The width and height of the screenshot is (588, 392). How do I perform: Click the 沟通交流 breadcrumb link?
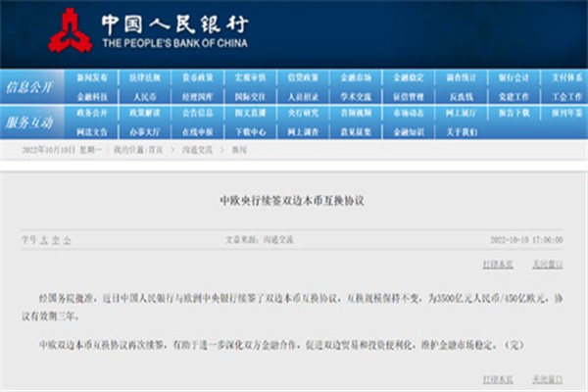pyautogui.click(x=180, y=149)
